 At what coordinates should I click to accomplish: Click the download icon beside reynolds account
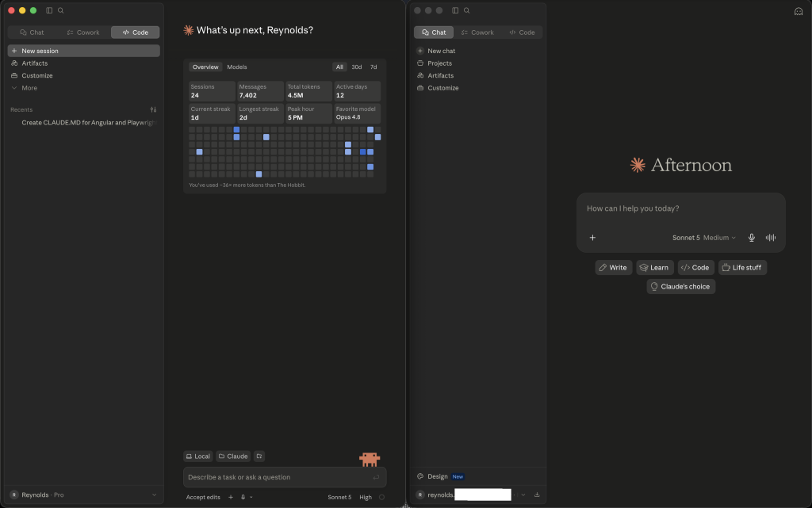pos(537,495)
